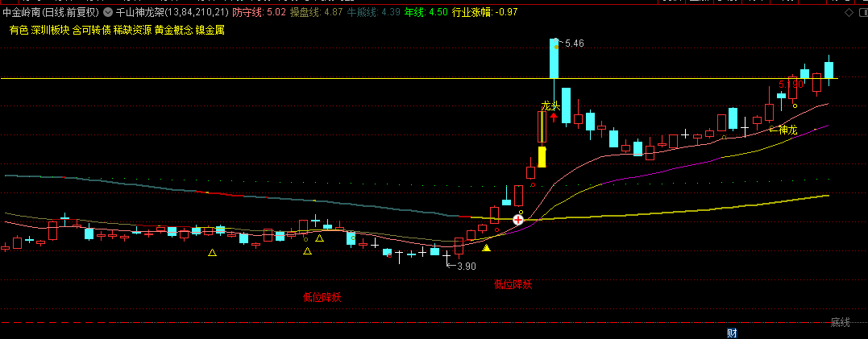Screen dimensions: 868x339
Task: Select the solid yellow candlestick
Action: click(x=542, y=157)
